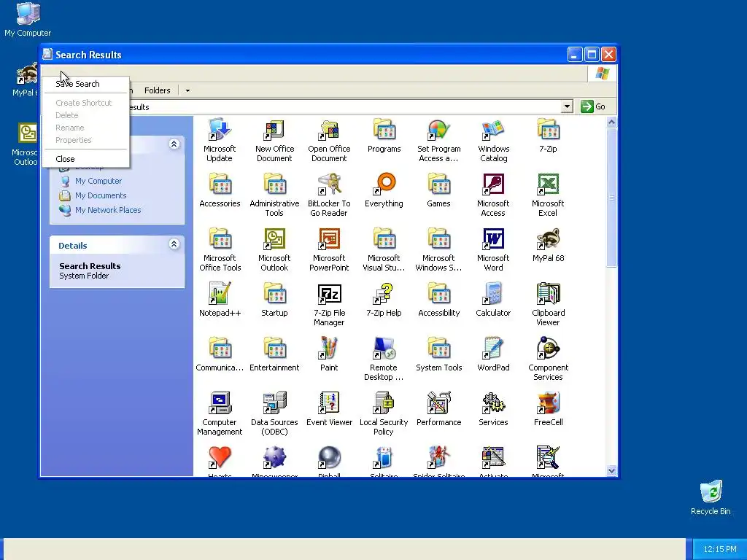This screenshot has width=747, height=560.
Task: Select the Microsoft Word shortcut
Action: coord(494,250)
